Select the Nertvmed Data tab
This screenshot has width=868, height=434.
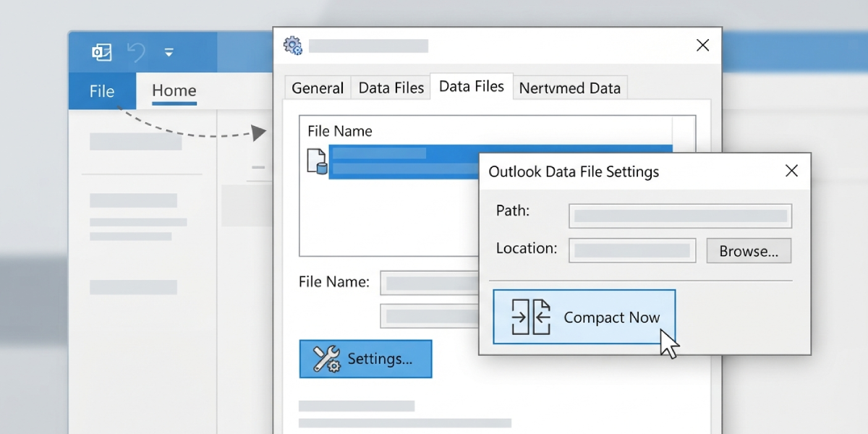570,88
